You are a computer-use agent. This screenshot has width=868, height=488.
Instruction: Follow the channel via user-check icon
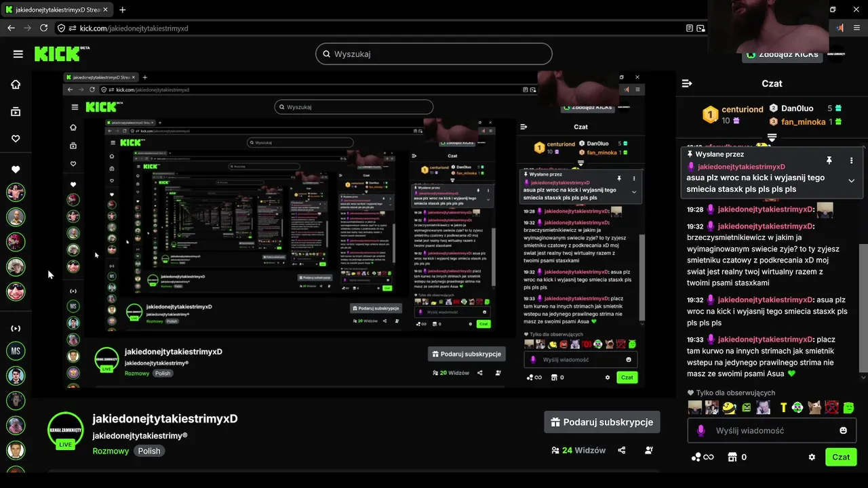(x=649, y=450)
